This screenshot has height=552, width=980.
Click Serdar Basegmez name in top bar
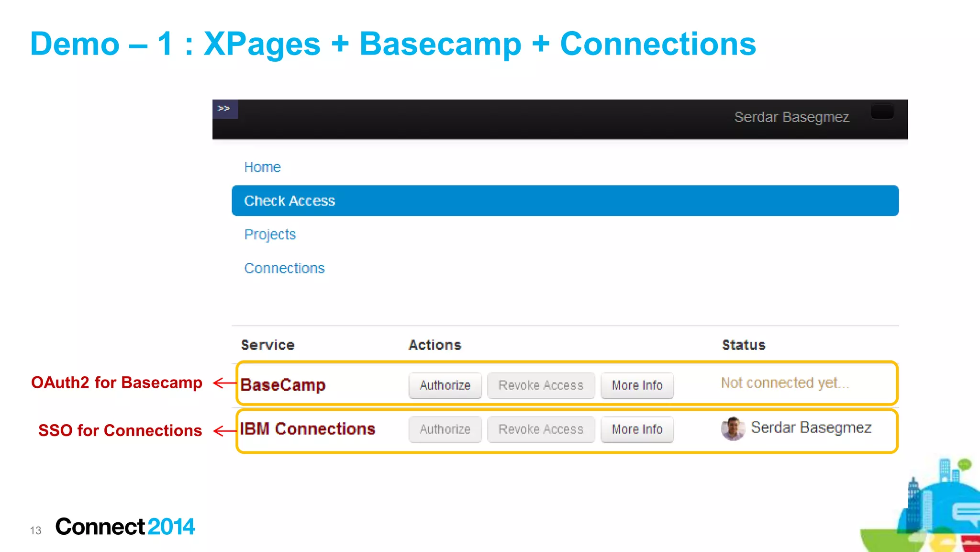tap(791, 117)
